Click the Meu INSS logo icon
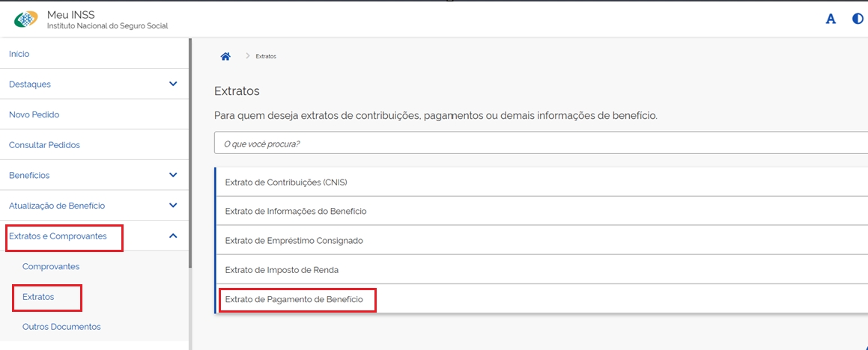 [x=27, y=19]
